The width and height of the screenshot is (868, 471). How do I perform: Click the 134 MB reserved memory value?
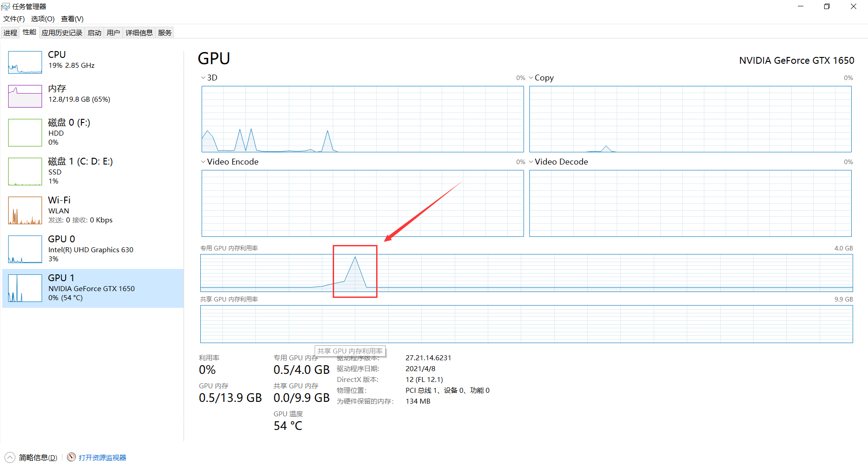click(418, 401)
